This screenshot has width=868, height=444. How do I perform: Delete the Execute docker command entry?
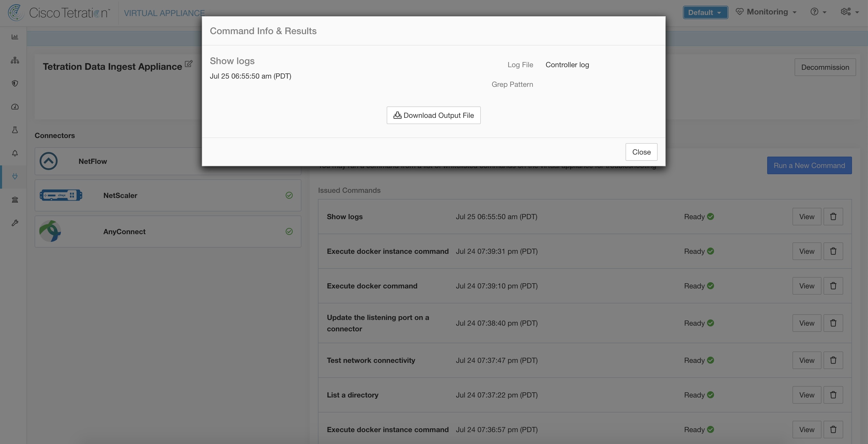(833, 286)
